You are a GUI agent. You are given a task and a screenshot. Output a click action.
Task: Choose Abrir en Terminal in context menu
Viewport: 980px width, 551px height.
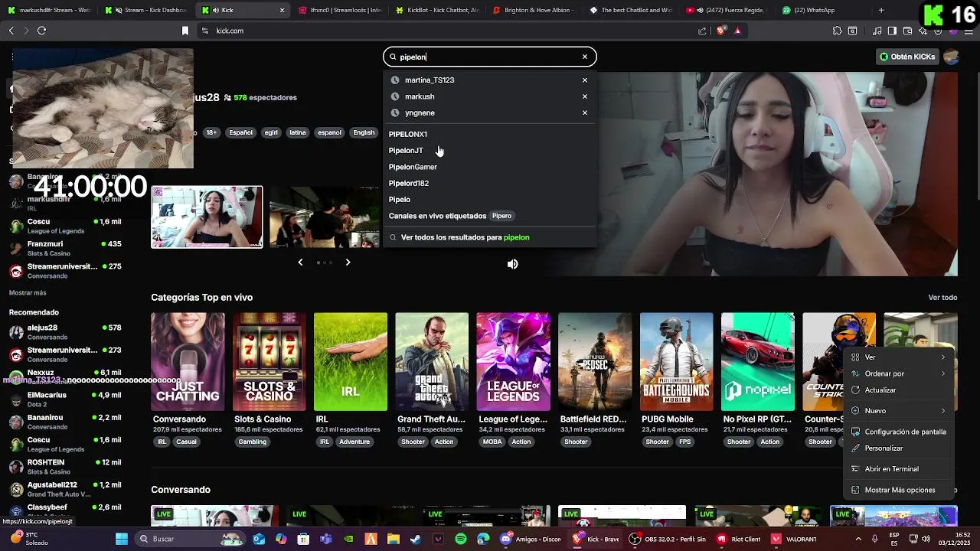(899, 469)
